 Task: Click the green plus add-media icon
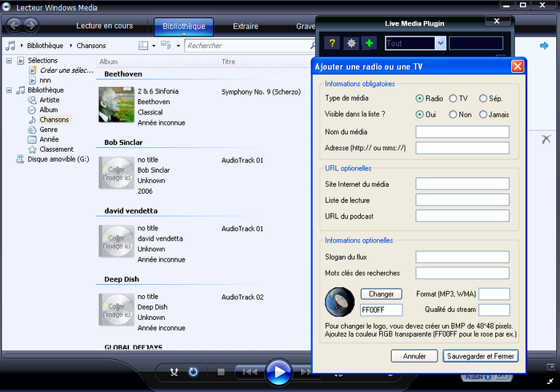(x=369, y=43)
